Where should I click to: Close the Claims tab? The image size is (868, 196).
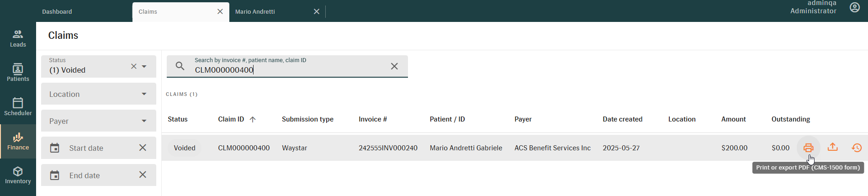pos(220,11)
